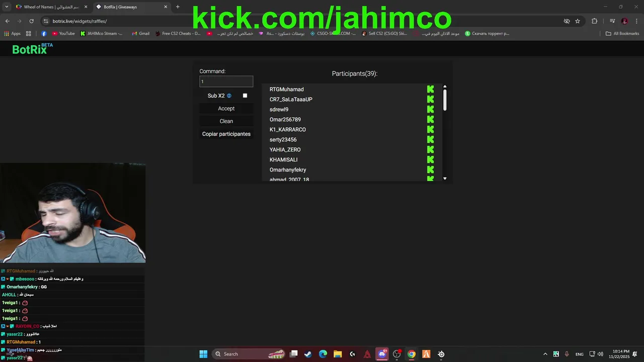644x362 pixels.
Task: Open the Task View taskbar icon
Action: (294, 354)
